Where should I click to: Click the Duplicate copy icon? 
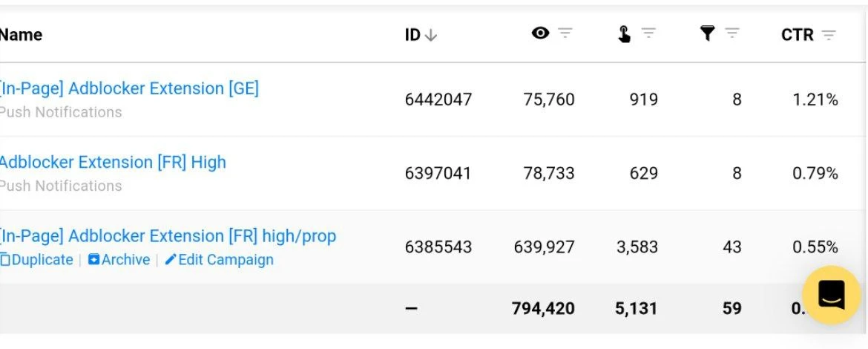pos(5,259)
